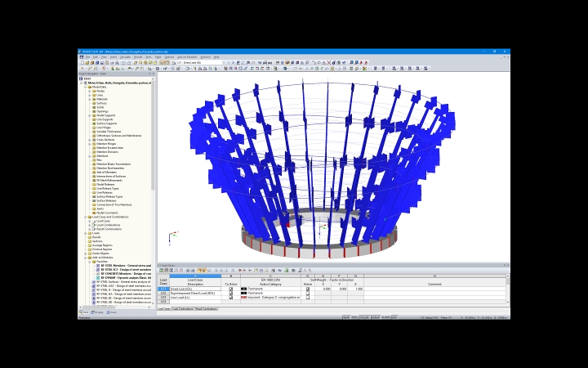Open the Add-on Modules menu
Viewport: 588px width, 368px height.
pos(187,57)
